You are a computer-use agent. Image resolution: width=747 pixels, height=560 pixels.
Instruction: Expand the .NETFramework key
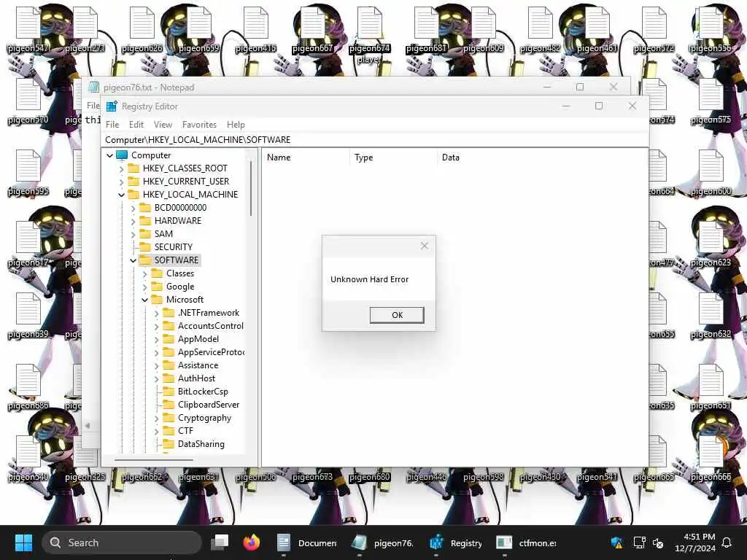157,313
